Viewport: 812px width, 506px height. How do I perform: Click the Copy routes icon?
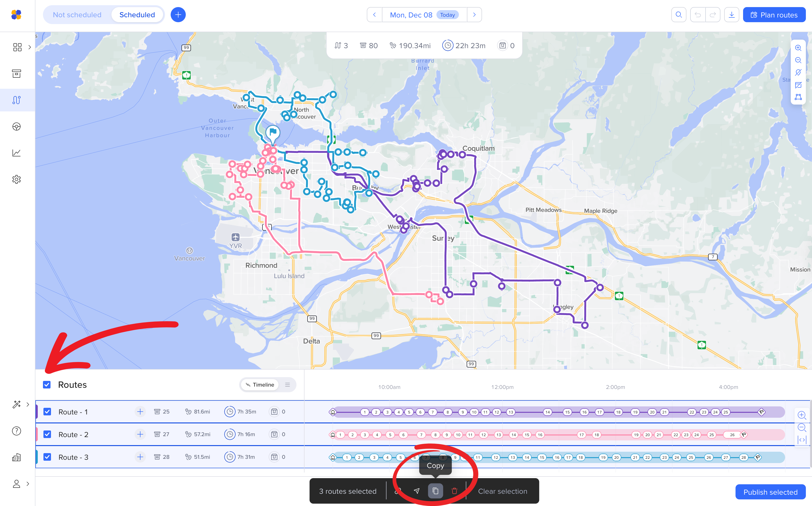pyautogui.click(x=435, y=491)
